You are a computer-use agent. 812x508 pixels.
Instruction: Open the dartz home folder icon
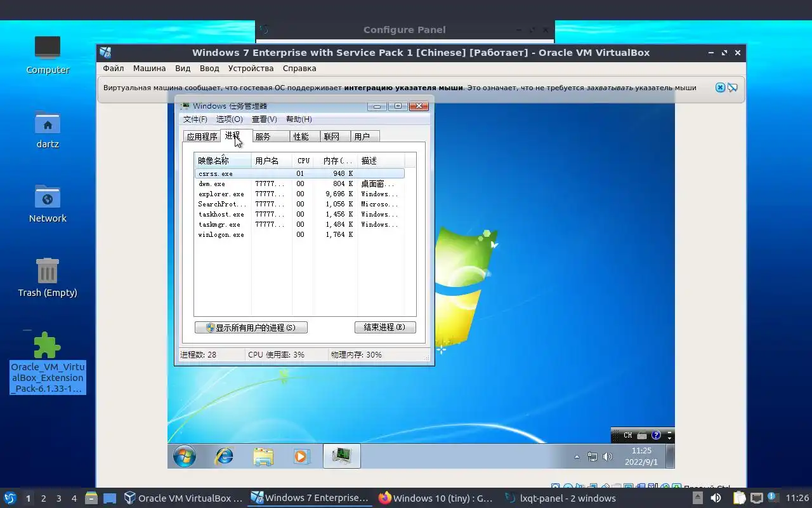pyautogui.click(x=48, y=129)
